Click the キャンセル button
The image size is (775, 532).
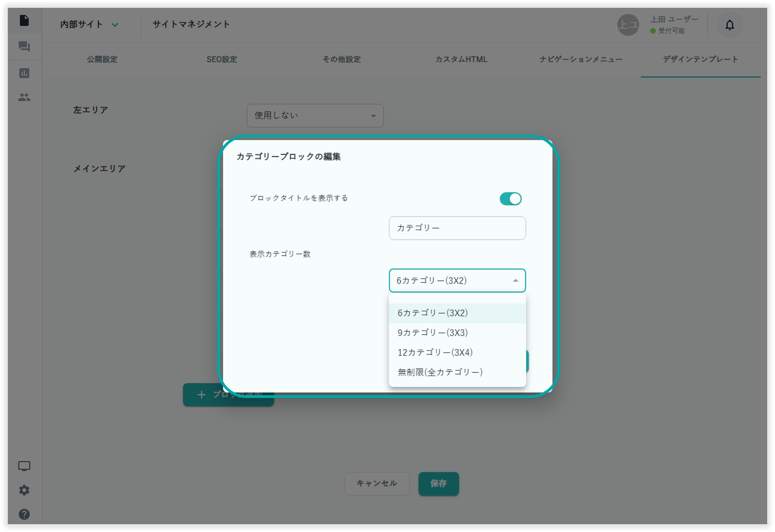coord(376,483)
